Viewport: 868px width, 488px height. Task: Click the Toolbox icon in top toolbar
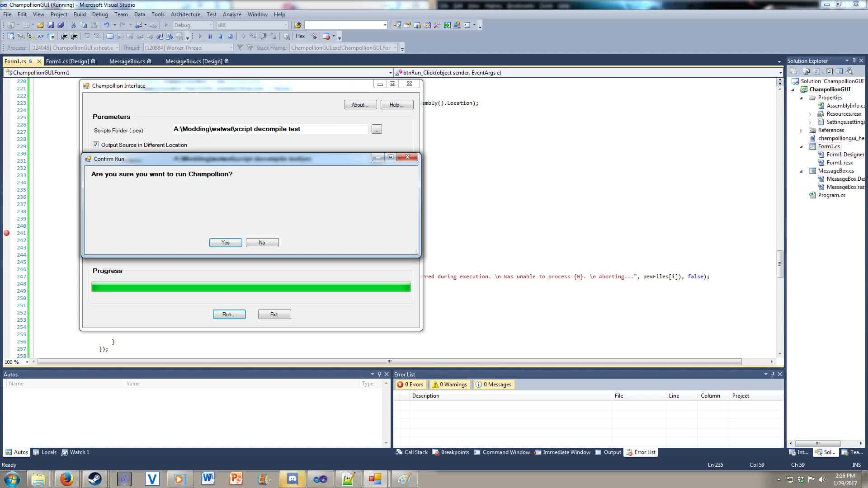[x=437, y=25]
